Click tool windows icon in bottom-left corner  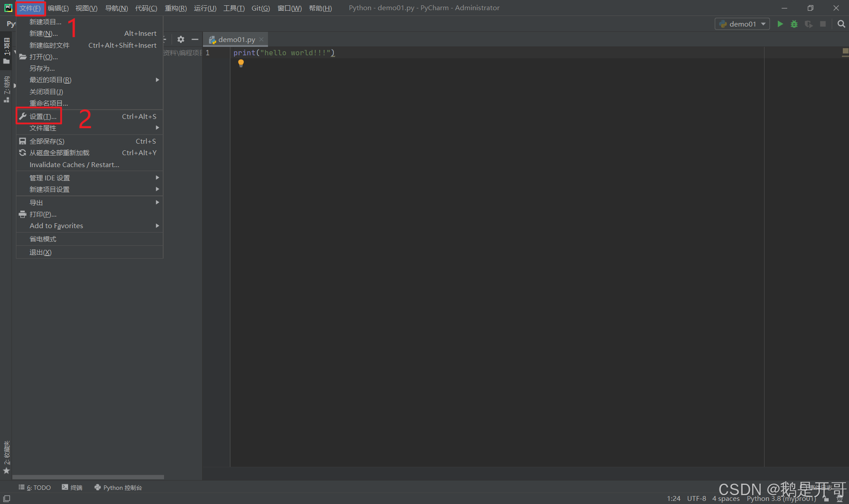[x=7, y=498]
